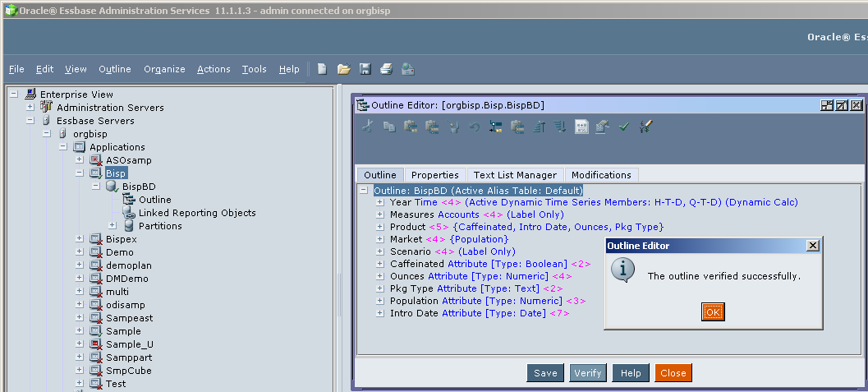Click the Open folder icon in main toolbar

344,69
